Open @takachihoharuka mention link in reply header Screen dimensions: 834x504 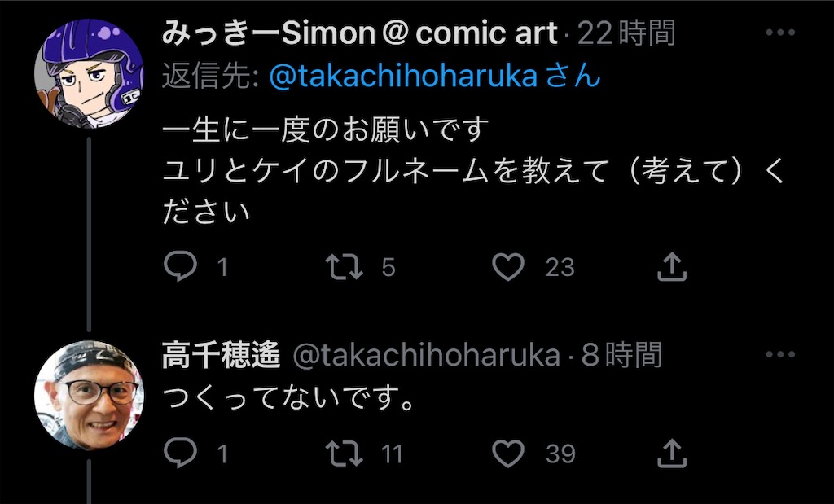[x=403, y=77]
